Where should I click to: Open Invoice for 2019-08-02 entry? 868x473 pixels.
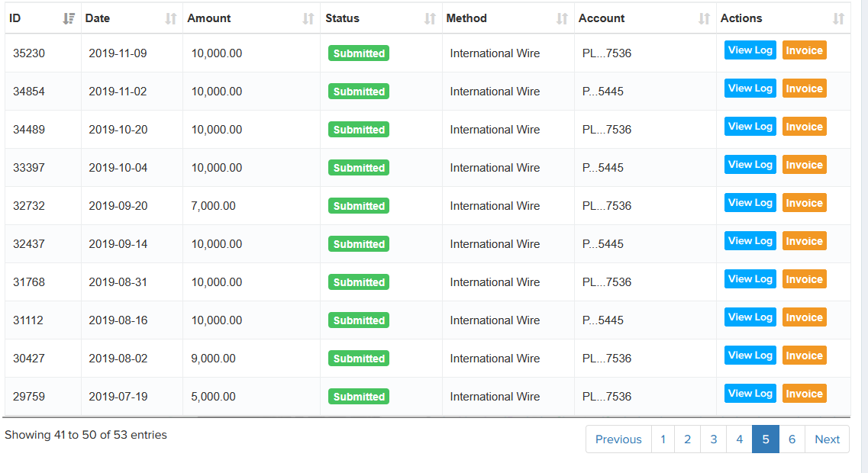pos(804,356)
